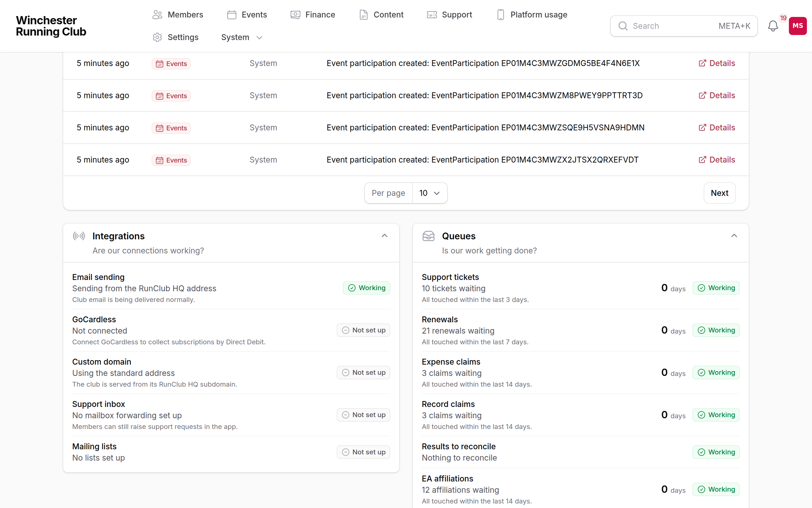Screen dimensions: 812x508
Task: Click the Integrations broadcast icon
Action: (x=79, y=236)
